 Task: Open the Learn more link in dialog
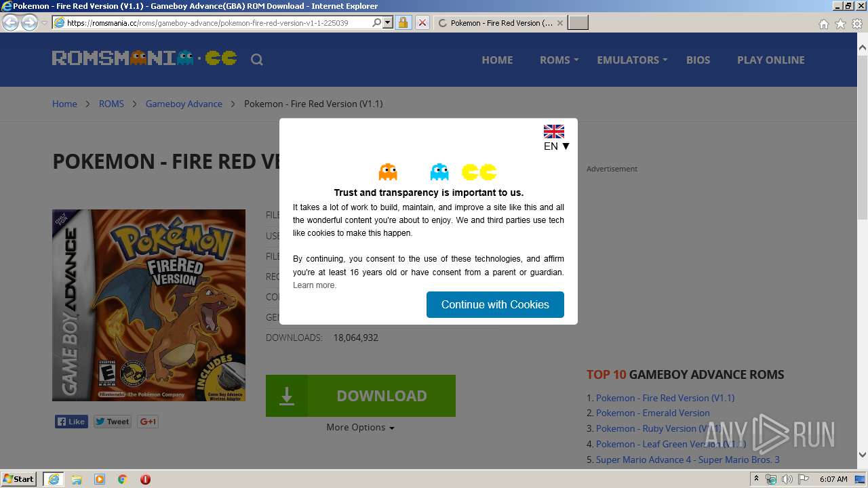315,285
